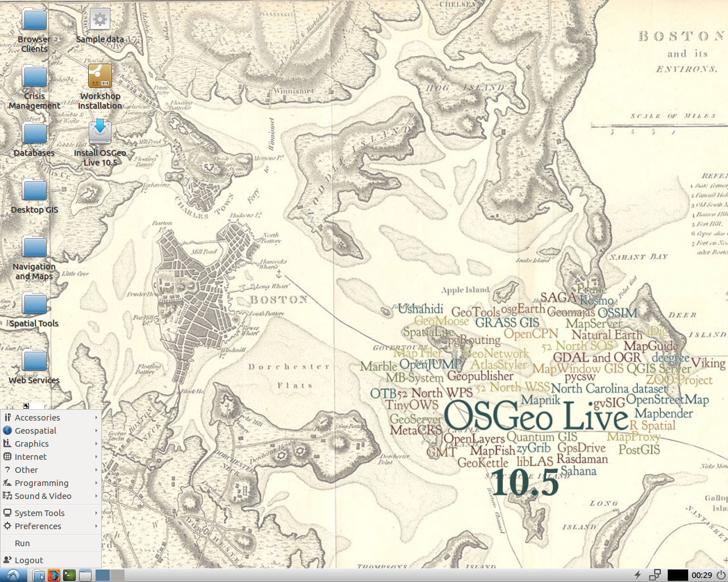
Task: Expand the Graphics submenu
Action: (x=51, y=444)
